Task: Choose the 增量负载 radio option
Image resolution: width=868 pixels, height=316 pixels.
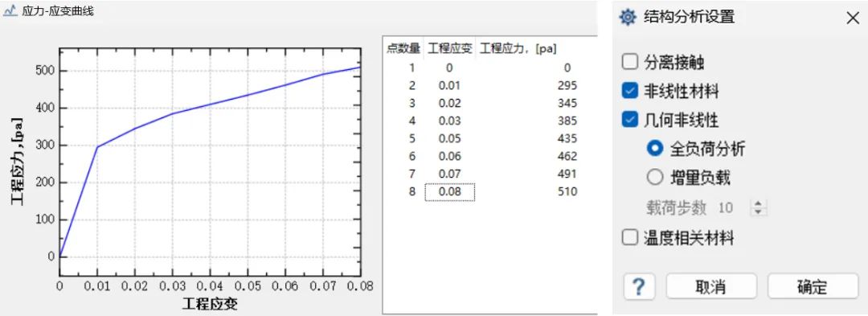Action: coord(655,177)
